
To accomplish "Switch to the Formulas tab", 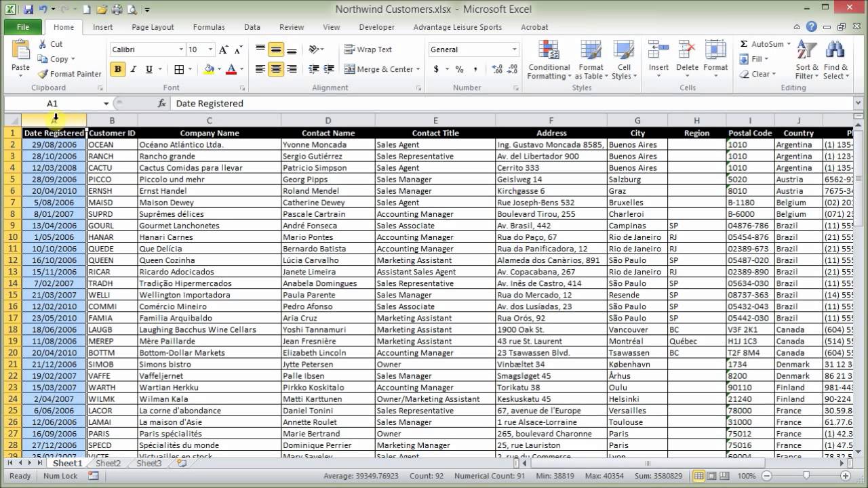I will (x=209, y=27).
